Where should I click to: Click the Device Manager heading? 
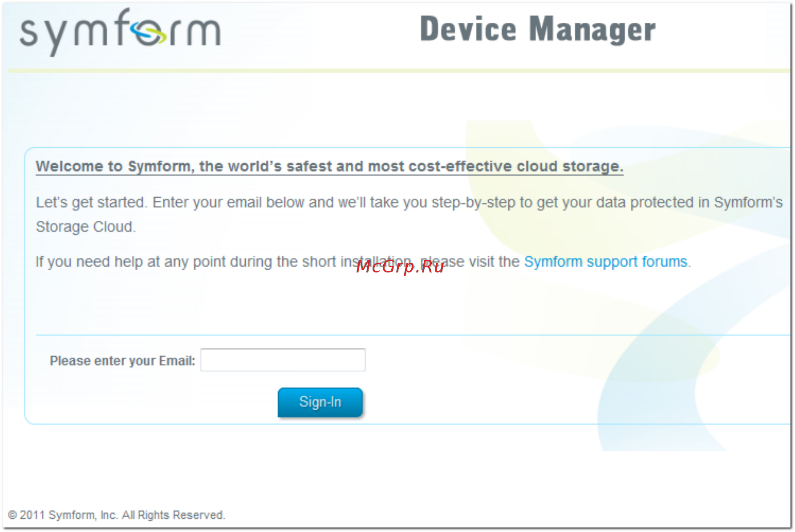click(x=538, y=29)
